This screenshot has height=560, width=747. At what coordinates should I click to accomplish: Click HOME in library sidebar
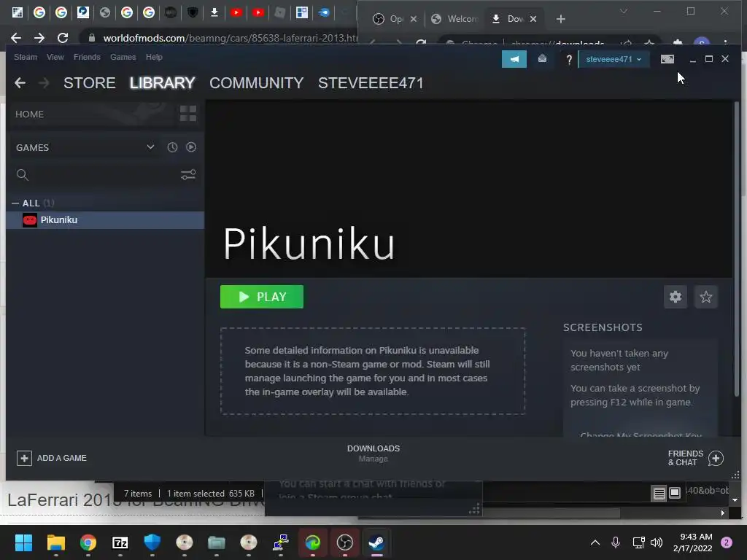pyautogui.click(x=29, y=114)
